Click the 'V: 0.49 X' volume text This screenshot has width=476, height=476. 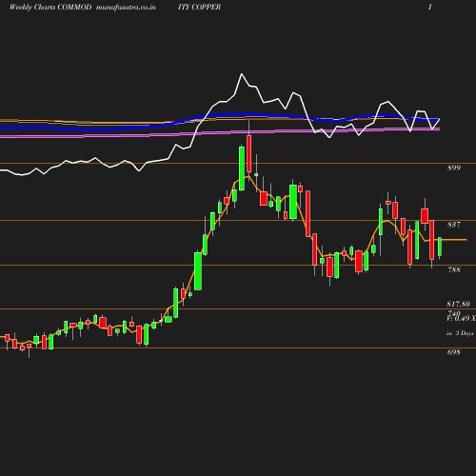coord(461,318)
